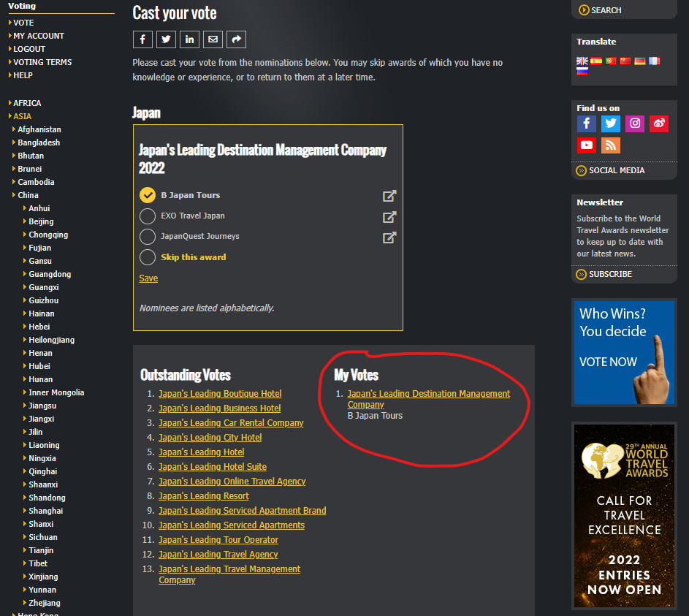Click the Who Wins Vote Now banner

pos(624,352)
